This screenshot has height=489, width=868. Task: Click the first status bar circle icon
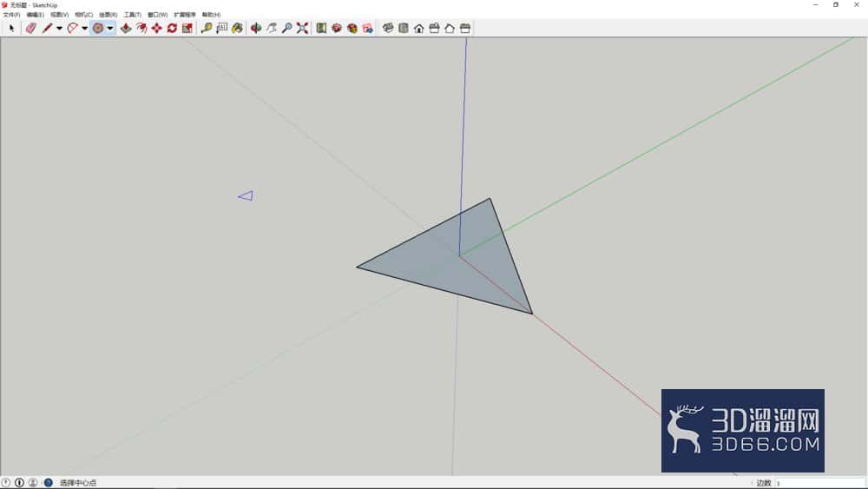click(x=6, y=483)
